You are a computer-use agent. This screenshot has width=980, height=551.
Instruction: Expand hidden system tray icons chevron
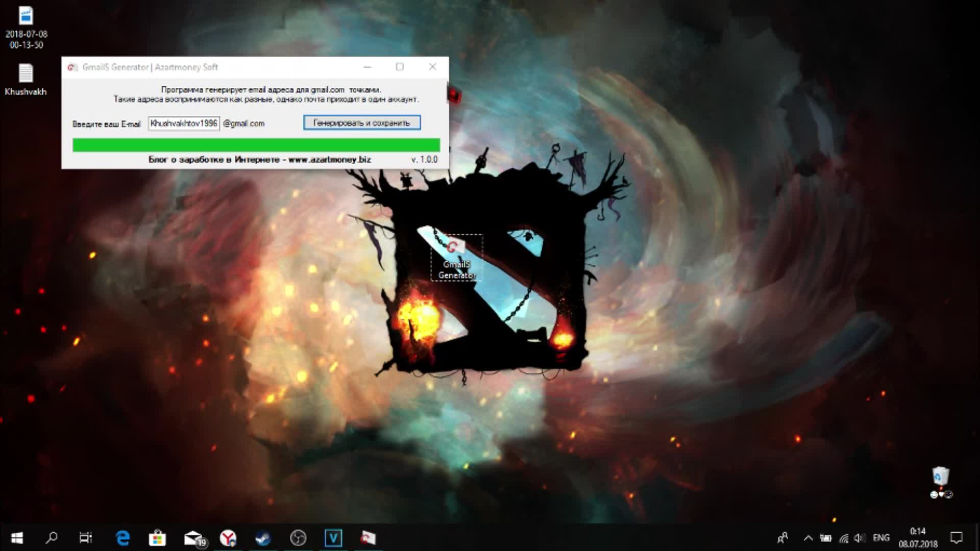(x=808, y=538)
